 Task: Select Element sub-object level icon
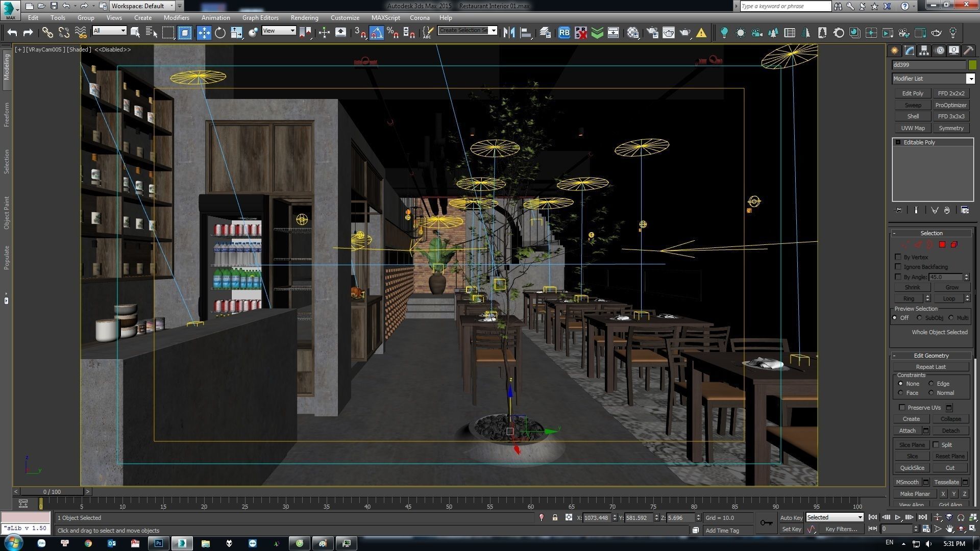click(x=954, y=244)
